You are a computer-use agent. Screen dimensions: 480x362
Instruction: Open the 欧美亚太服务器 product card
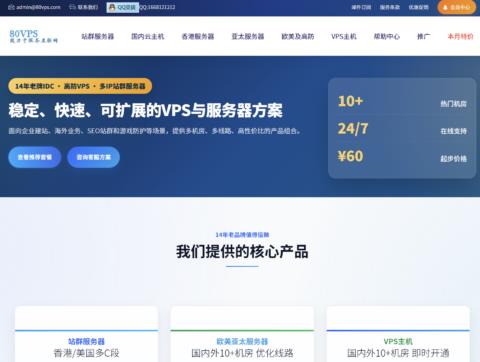pyautogui.click(x=242, y=334)
